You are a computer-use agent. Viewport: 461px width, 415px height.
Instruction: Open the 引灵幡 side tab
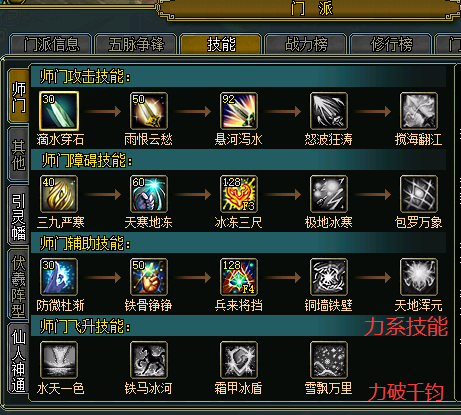point(19,217)
